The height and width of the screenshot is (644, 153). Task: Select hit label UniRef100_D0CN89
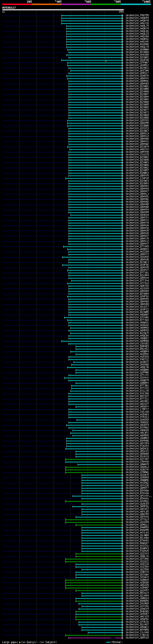pyautogui.click(x=137, y=603)
